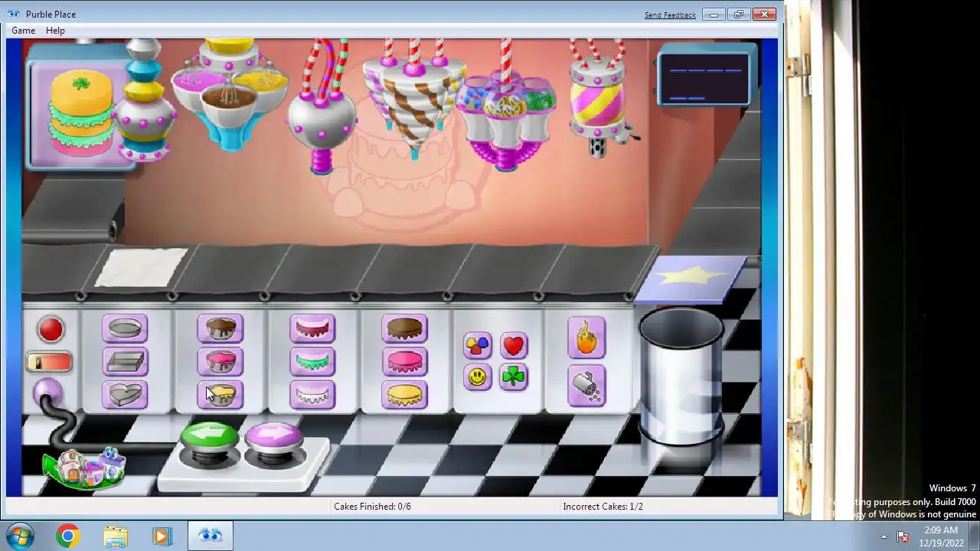Activate the sugar sprinkle shaker
The width and height of the screenshot is (980, 551).
point(586,385)
